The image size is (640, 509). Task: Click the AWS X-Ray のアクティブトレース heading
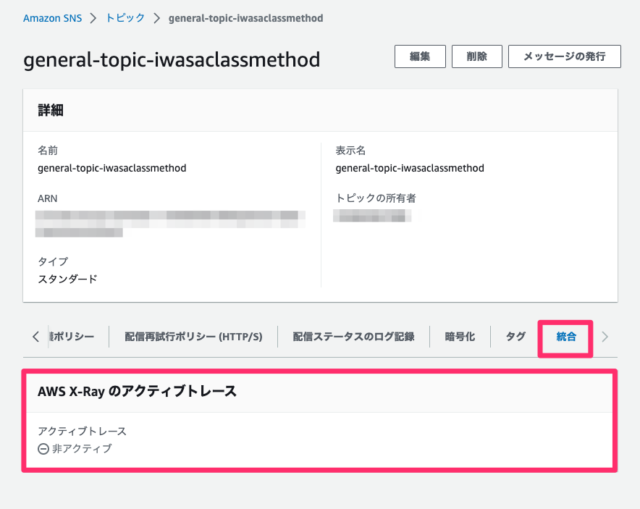pyautogui.click(x=137, y=391)
